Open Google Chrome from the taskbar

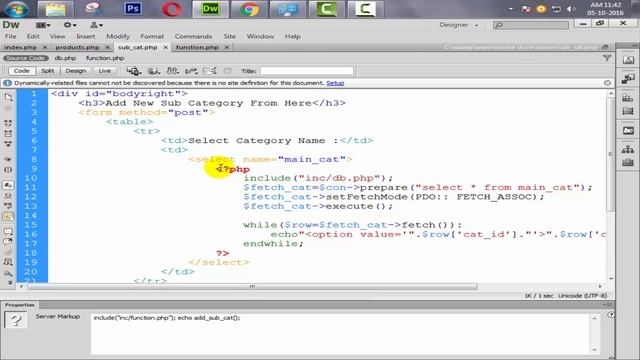pyautogui.click(x=249, y=9)
